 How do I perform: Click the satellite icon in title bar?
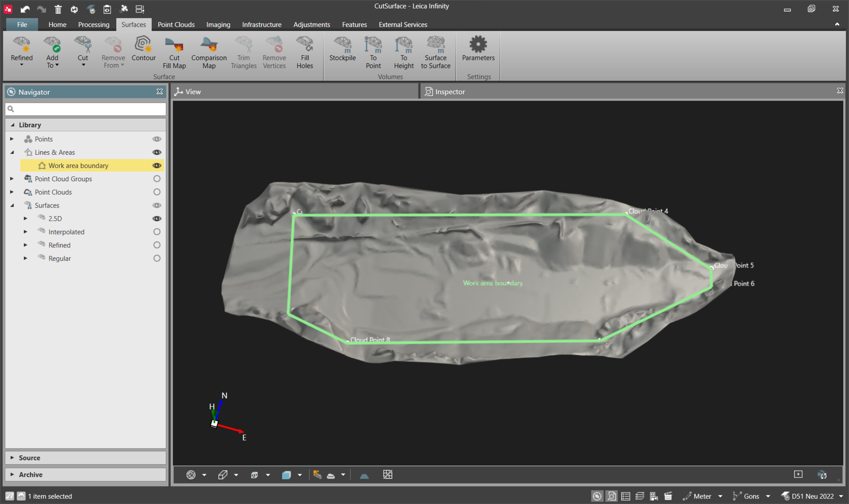click(124, 9)
